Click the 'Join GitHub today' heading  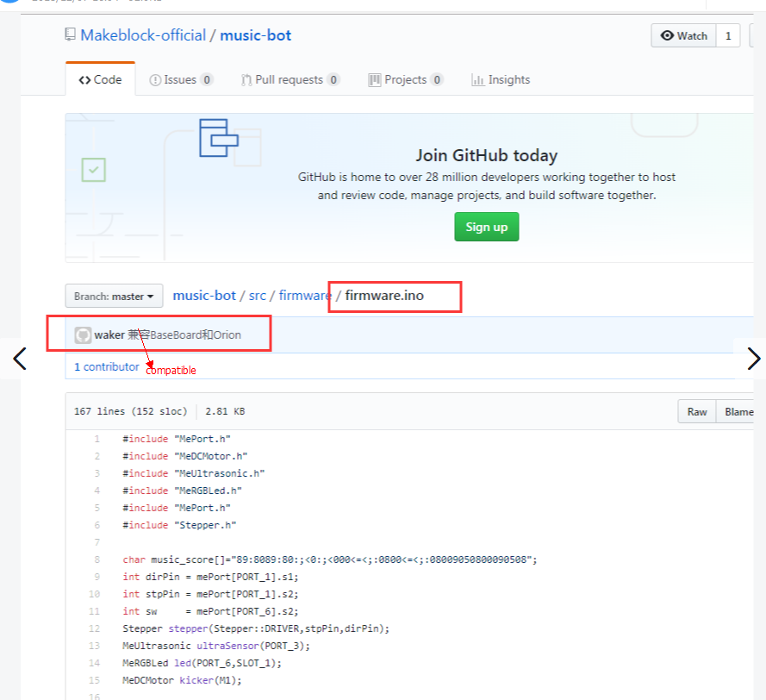(487, 155)
